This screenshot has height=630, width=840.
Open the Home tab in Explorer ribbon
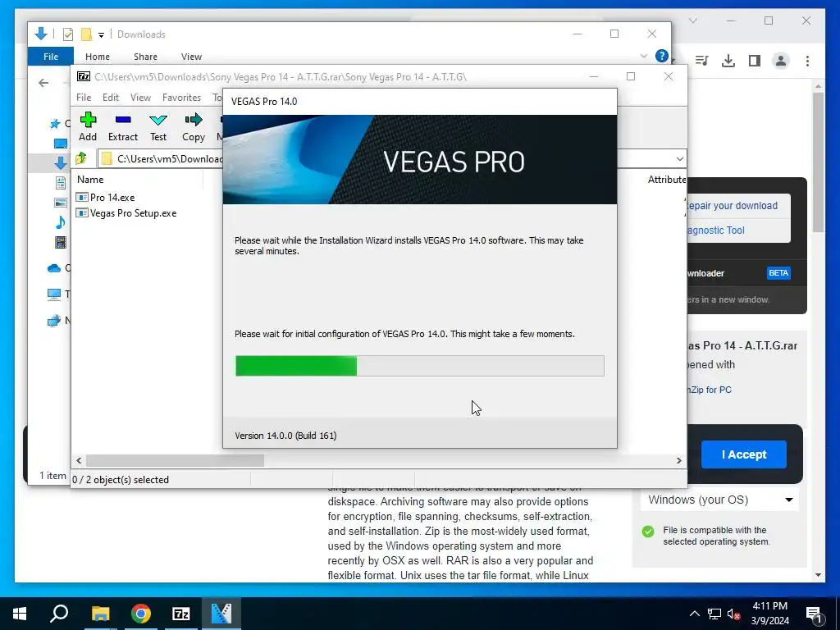coord(98,57)
